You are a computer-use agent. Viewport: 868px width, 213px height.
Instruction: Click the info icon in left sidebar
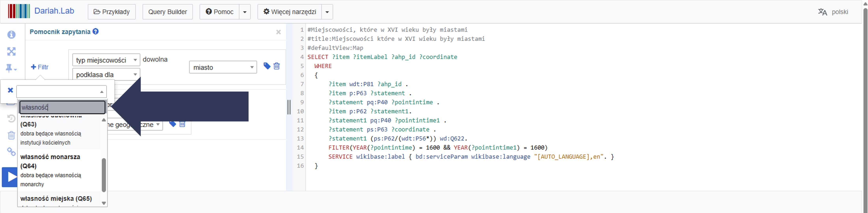click(x=11, y=35)
